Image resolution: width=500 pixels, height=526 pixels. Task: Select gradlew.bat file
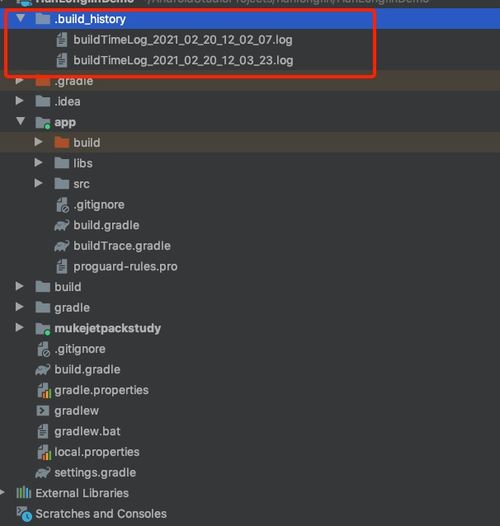(x=87, y=431)
